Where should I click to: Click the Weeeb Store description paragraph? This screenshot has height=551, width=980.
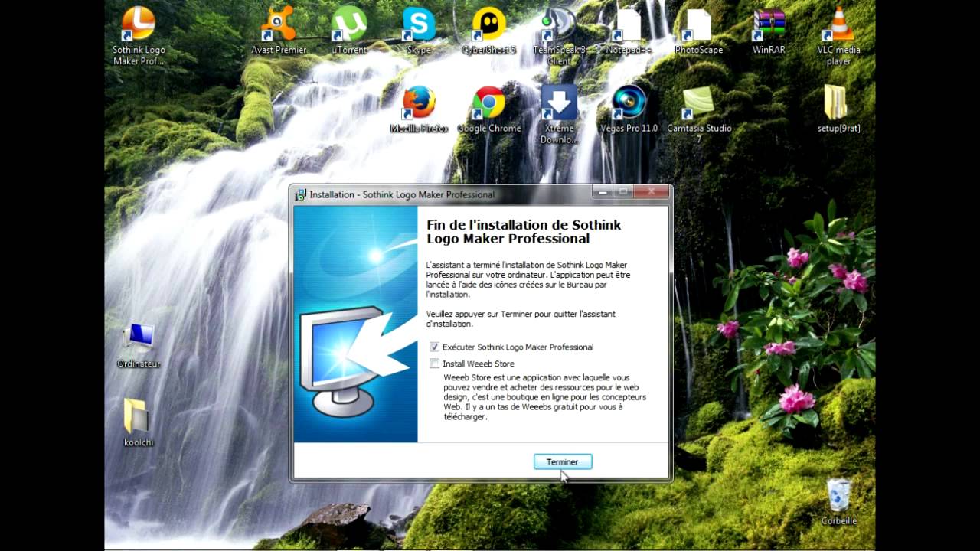[544, 397]
